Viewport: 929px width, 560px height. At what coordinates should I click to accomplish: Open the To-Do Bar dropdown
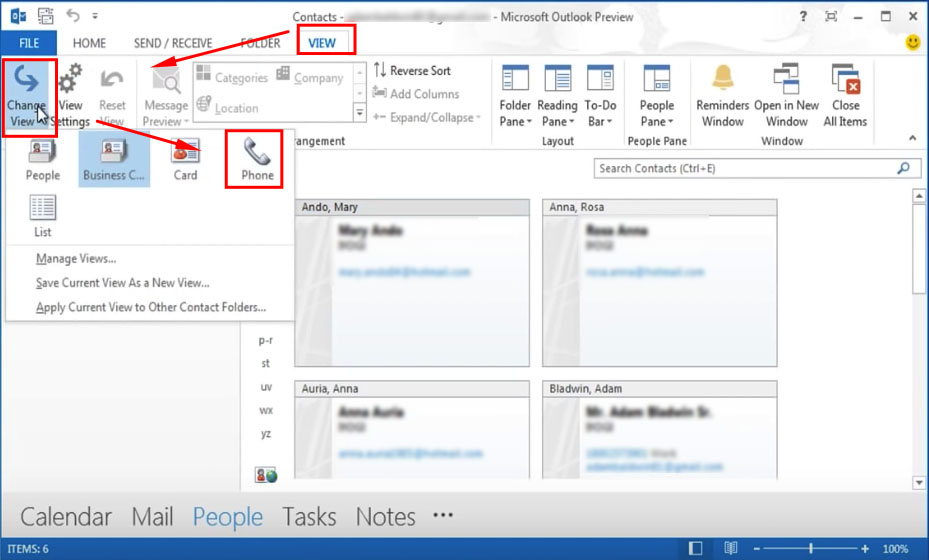tap(600, 96)
